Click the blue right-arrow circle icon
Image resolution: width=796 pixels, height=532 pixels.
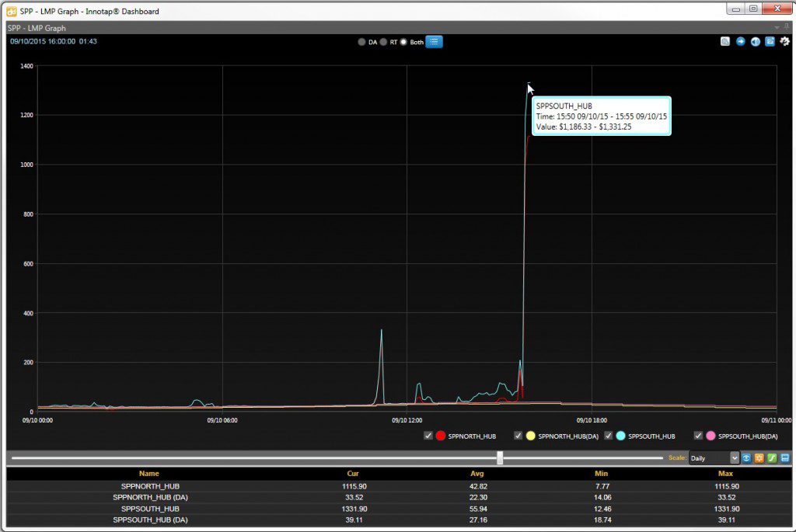[740, 41]
